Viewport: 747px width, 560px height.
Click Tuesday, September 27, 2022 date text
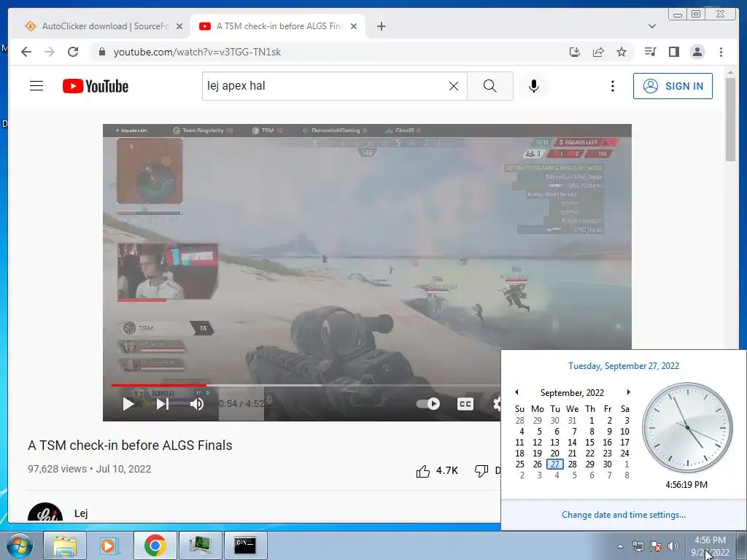[x=624, y=366]
